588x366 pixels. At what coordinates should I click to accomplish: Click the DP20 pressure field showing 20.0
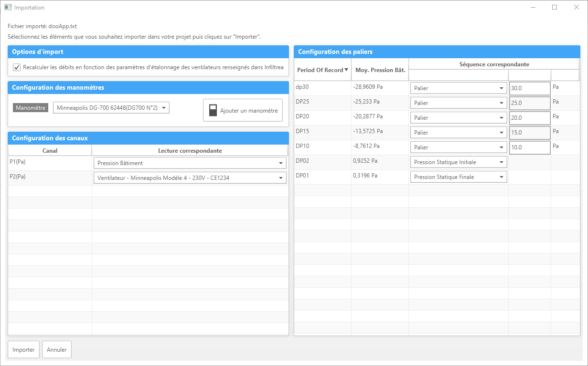[x=530, y=118]
